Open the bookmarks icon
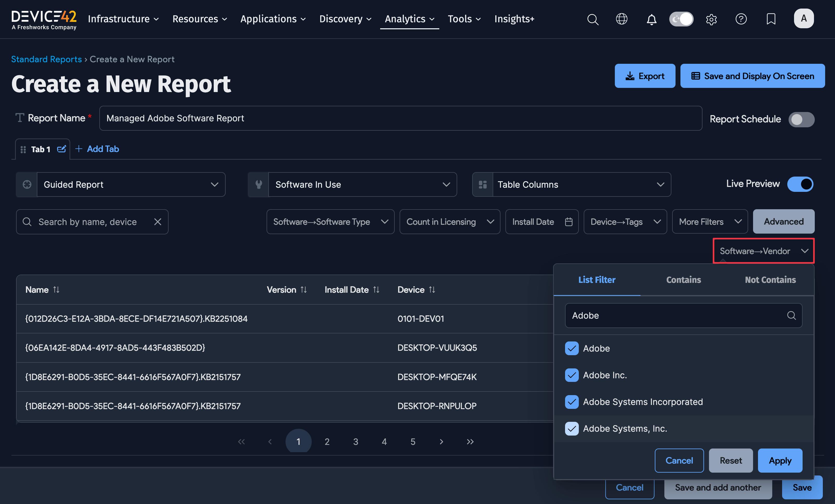This screenshot has height=504, width=835. [771, 19]
